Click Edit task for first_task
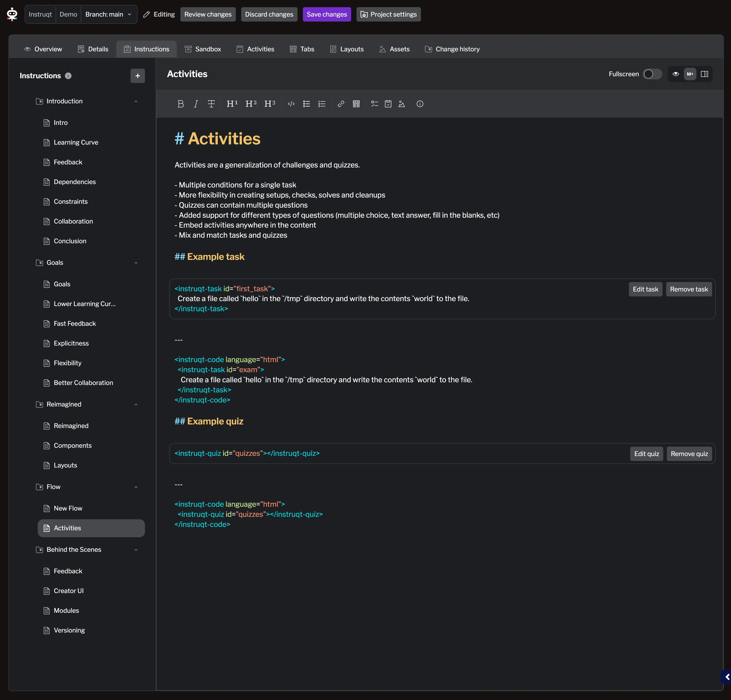The image size is (731, 700). coord(645,289)
